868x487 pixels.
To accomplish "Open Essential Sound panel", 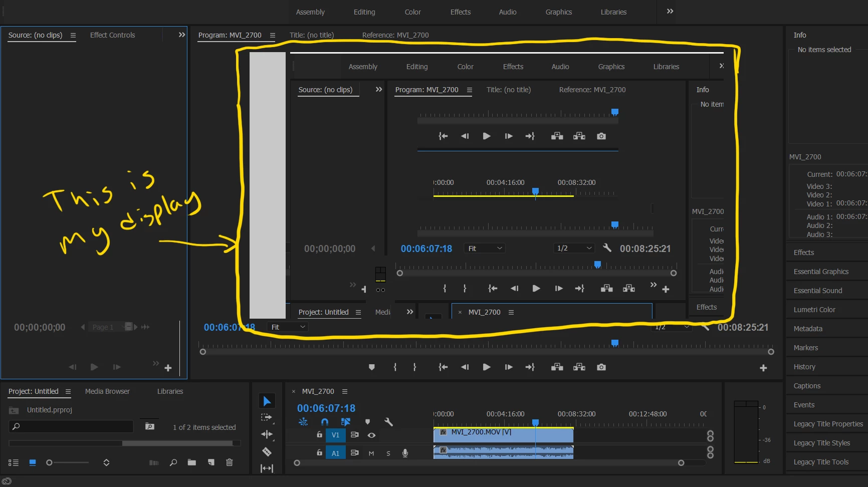I will (818, 291).
